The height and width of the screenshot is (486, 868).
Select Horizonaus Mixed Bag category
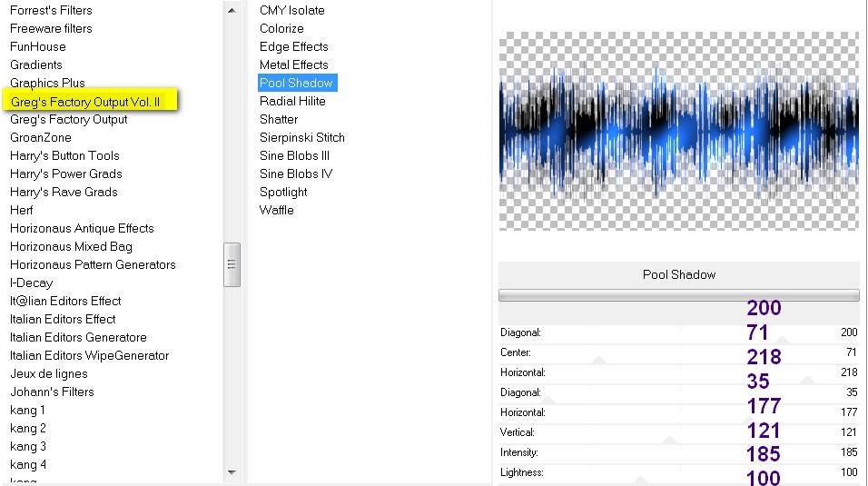[71, 246]
